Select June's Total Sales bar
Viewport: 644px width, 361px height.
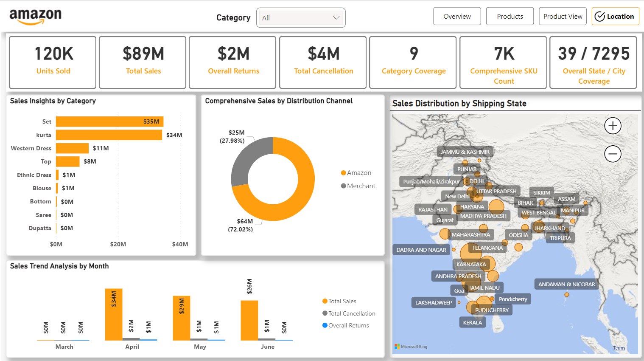tap(249, 320)
